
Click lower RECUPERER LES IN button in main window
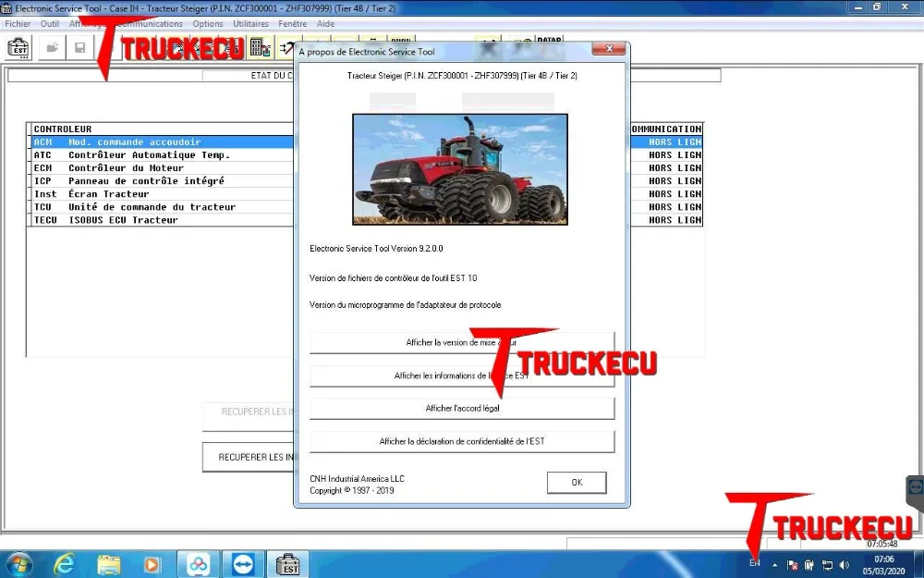coord(248,457)
